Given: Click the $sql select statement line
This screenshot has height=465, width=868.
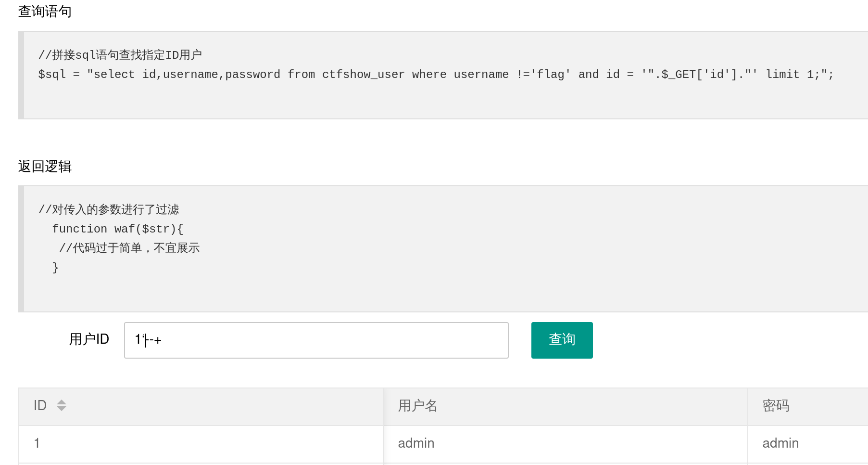Looking at the screenshot, I should pyautogui.click(x=435, y=75).
